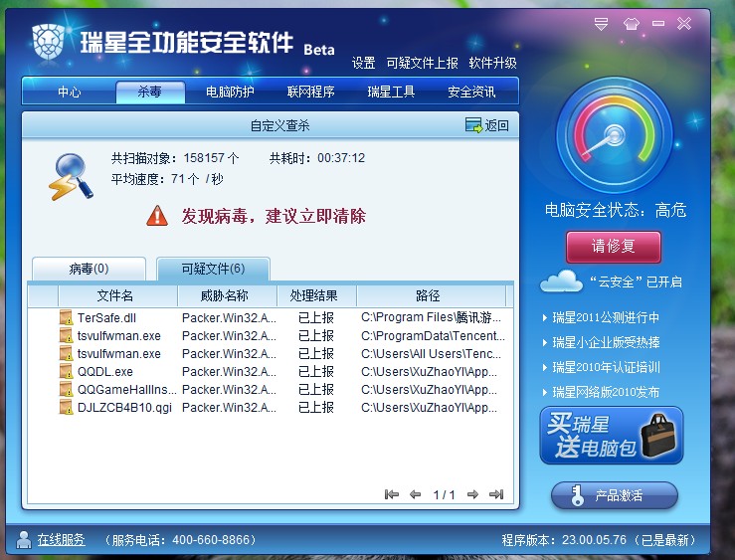
Task: Click the red 请修复 button
Action: pos(613,247)
